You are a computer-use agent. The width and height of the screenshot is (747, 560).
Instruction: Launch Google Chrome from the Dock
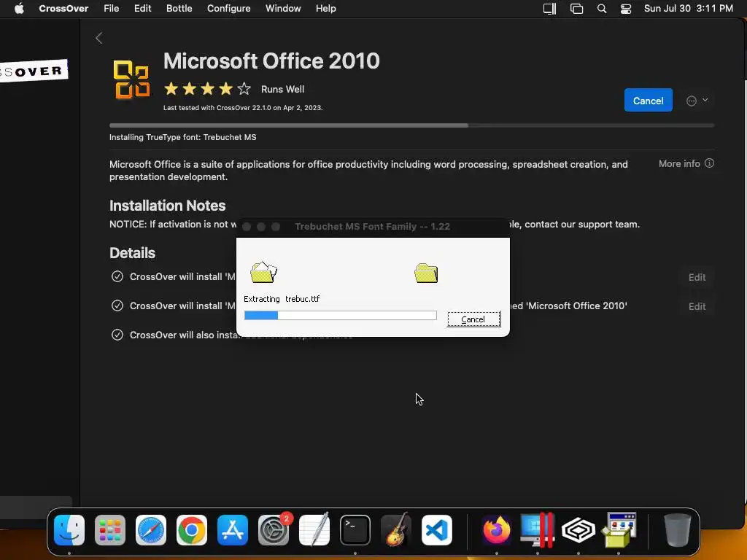[192, 529]
